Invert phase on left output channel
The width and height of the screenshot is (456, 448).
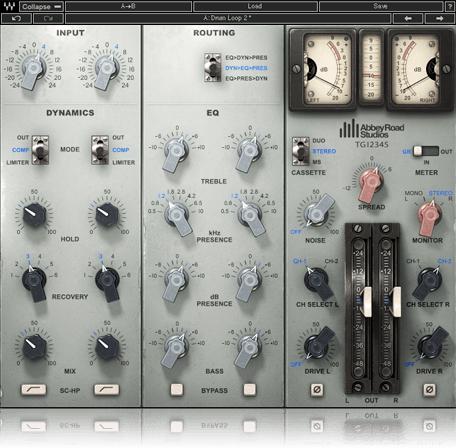coord(316,389)
